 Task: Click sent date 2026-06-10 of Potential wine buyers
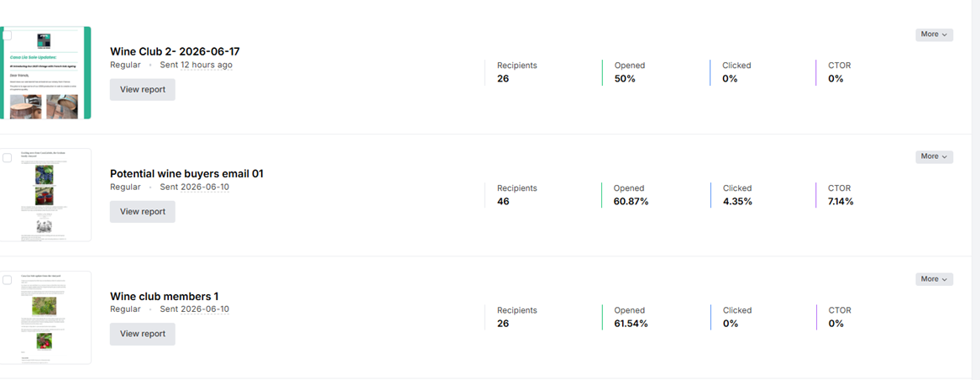point(204,187)
